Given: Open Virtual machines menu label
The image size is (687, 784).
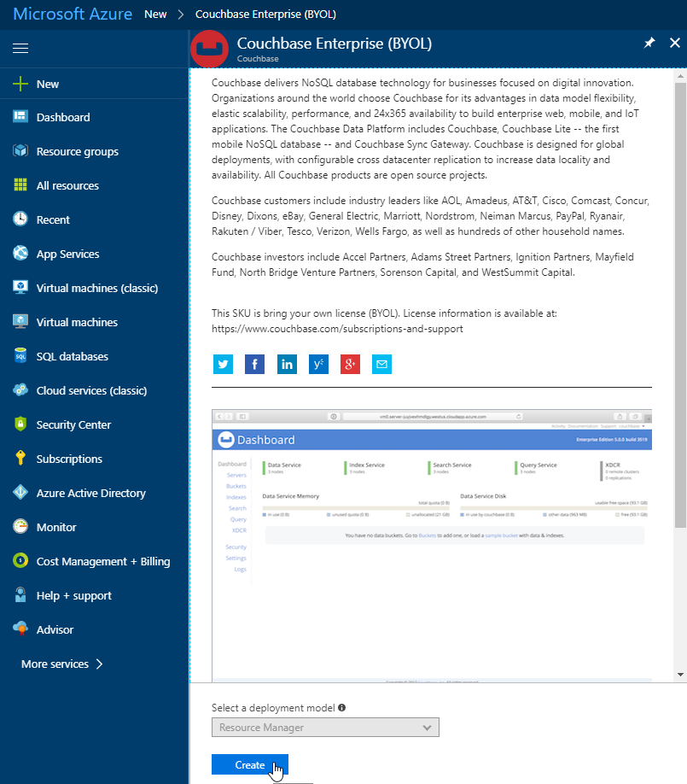Looking at the screenshot, I should pos(77,322).
